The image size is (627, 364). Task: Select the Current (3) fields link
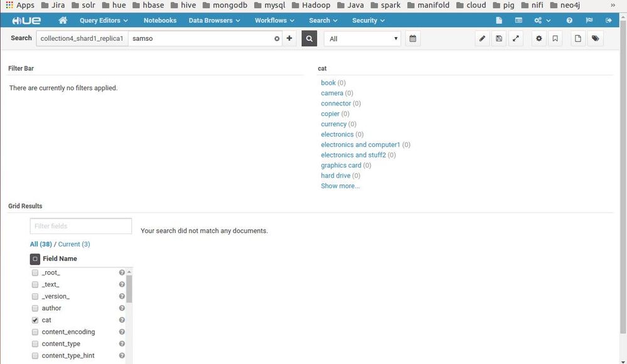point(74,244)
